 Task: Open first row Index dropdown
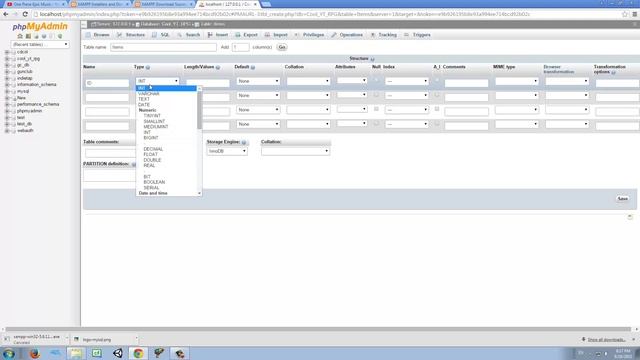[407, 81]
